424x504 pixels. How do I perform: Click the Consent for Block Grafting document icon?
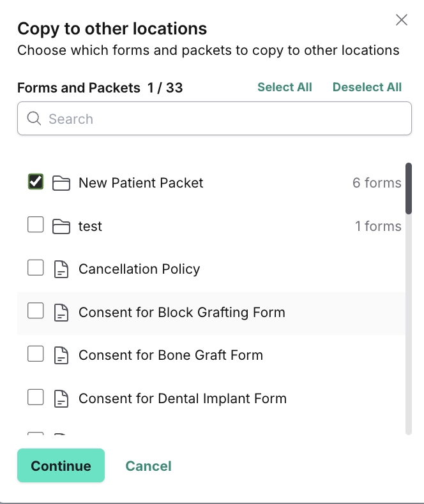tap(61, 313)
